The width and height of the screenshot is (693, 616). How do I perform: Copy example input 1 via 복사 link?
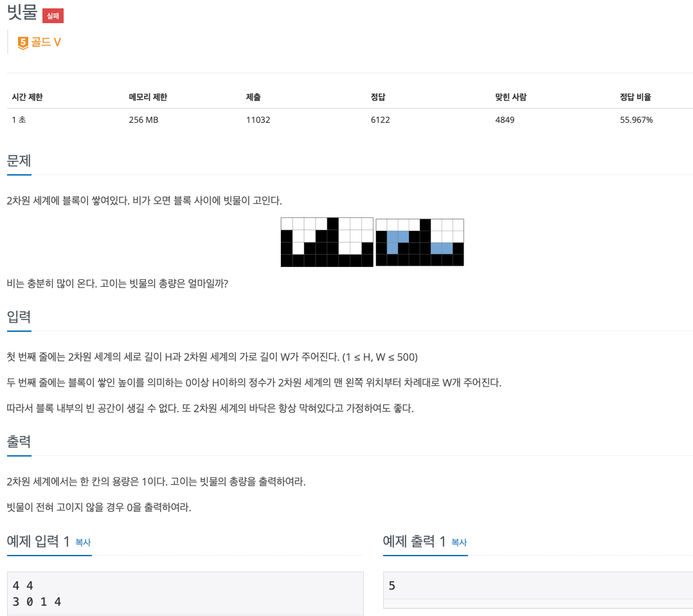click(83, 542)
